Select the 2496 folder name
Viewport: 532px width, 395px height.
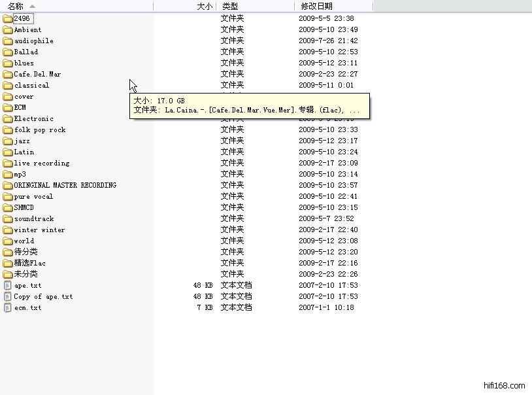click(x=22, y=18)
